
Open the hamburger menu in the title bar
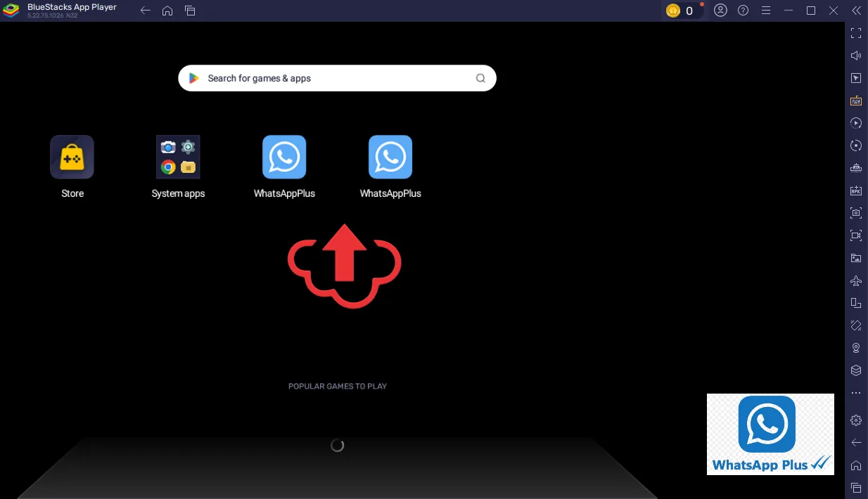click(x=766, y=11)
